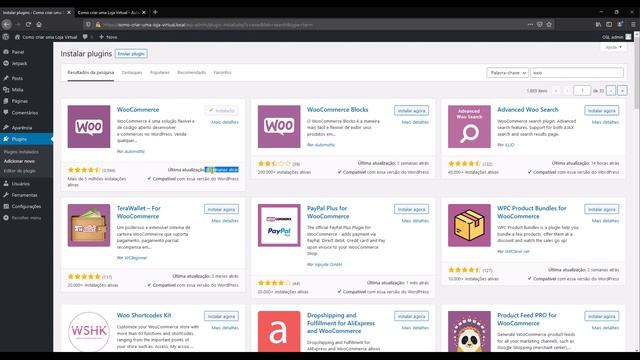640x360 pixels.
Task: Switch to the Favoritos tab
Action: [222, 73]
